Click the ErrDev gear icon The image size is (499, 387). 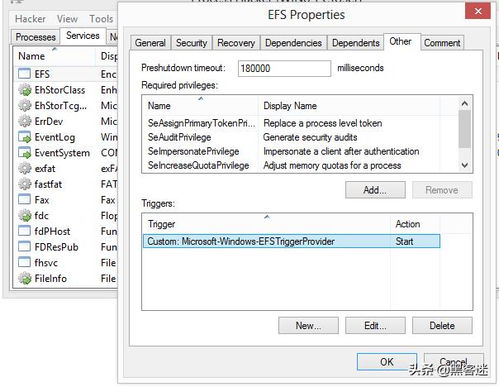[x=25, y=121]
